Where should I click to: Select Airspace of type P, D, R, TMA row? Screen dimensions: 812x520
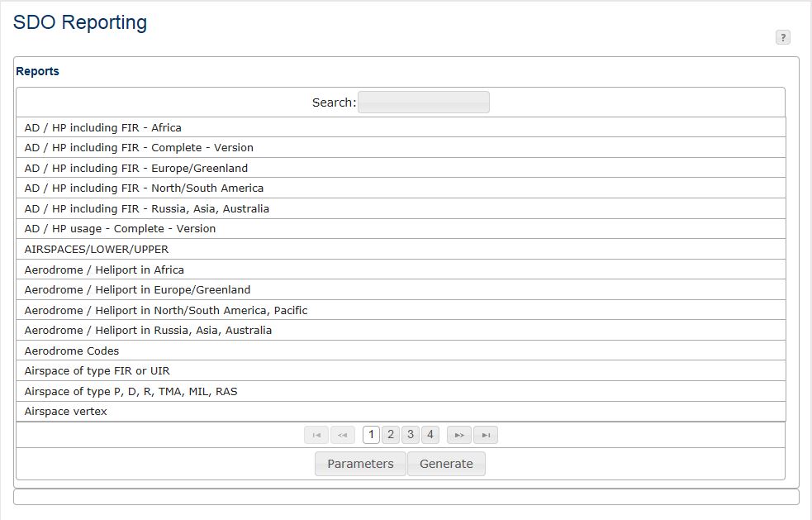pyautogui.click(x=401, y=391)
